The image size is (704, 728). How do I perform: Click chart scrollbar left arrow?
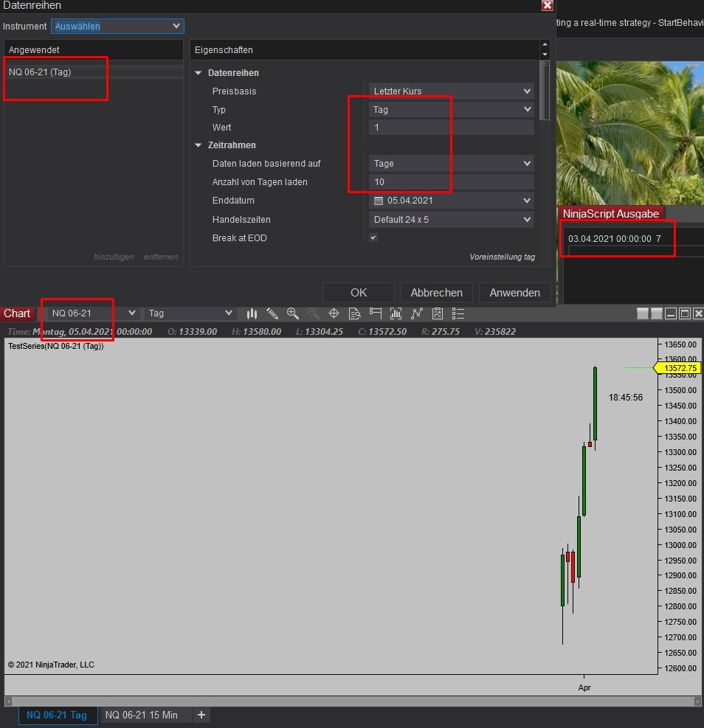(8, 701)
